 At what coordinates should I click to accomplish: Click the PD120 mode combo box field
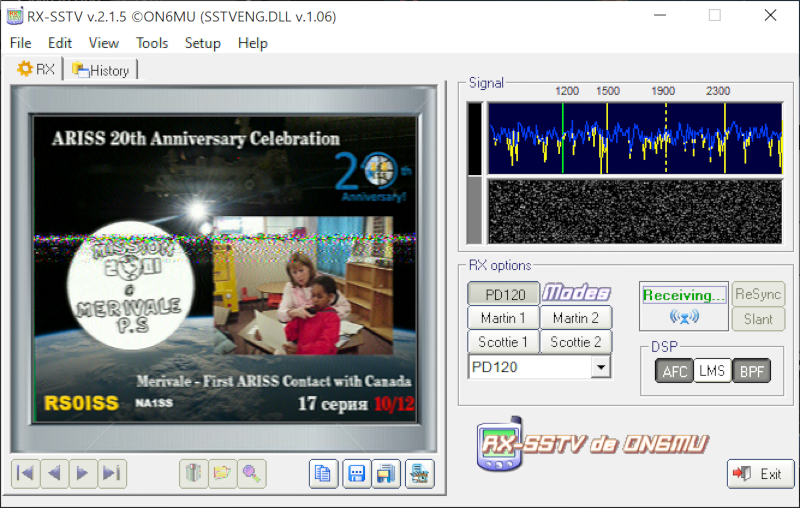[x=539, y=367]
